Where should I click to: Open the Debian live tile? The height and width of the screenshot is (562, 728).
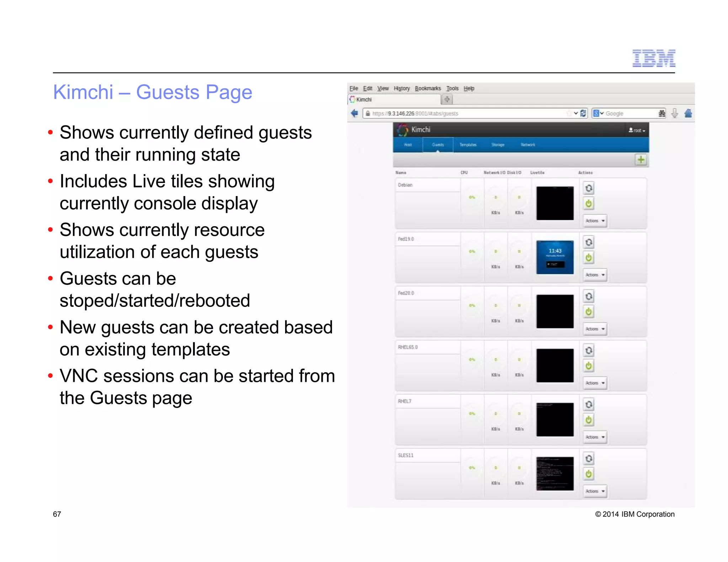pyautogui.click(x=555, y=203)
